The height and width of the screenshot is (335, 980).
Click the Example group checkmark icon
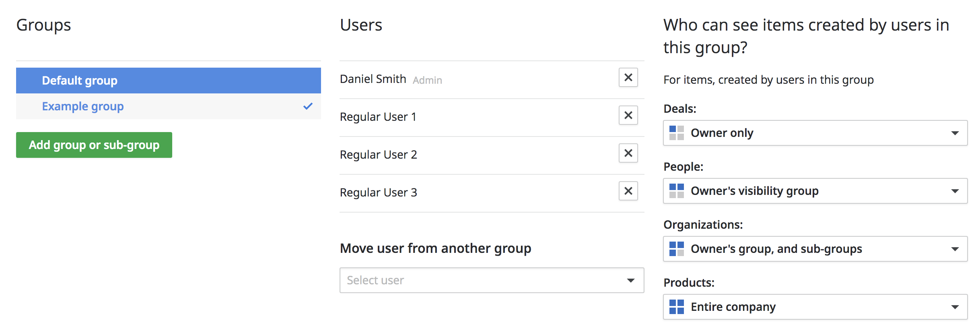308,106
